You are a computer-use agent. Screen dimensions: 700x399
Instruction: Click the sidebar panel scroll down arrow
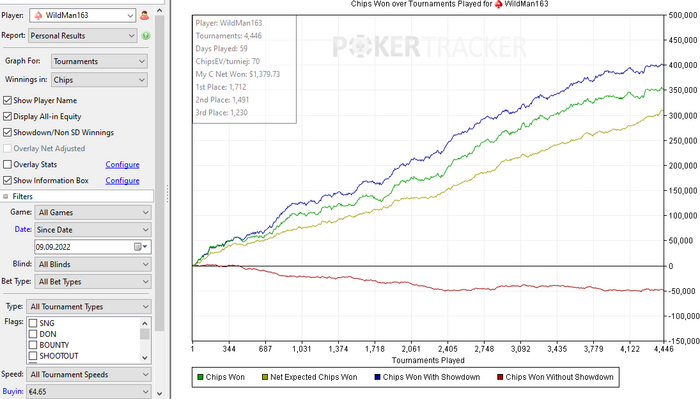pyautogui.click(x=160, y=394)
